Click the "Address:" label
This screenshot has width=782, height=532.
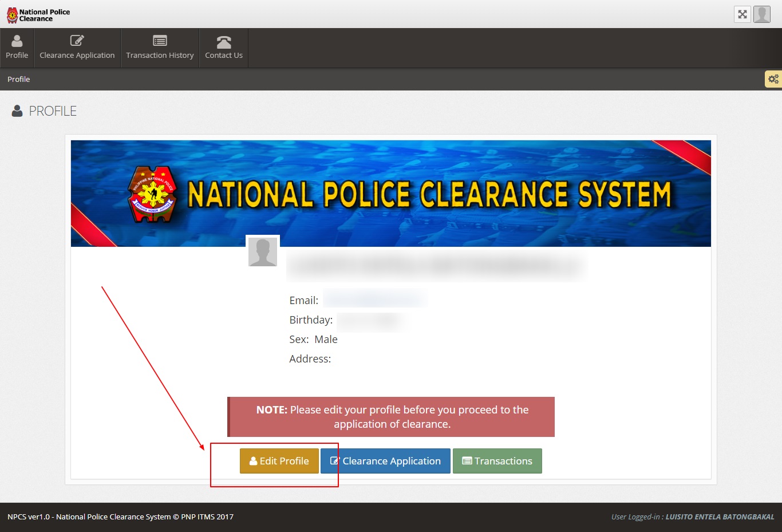310,358
